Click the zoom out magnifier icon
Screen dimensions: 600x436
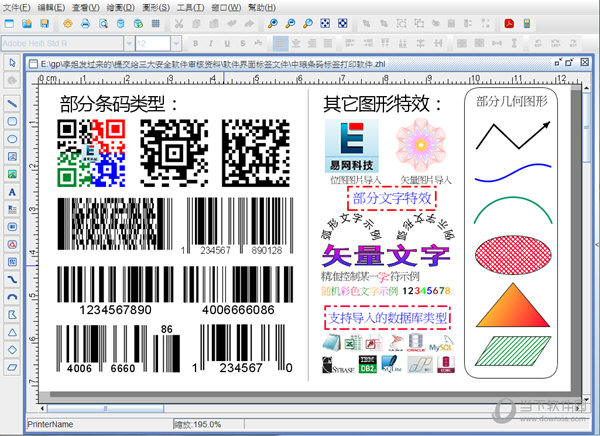290,24
